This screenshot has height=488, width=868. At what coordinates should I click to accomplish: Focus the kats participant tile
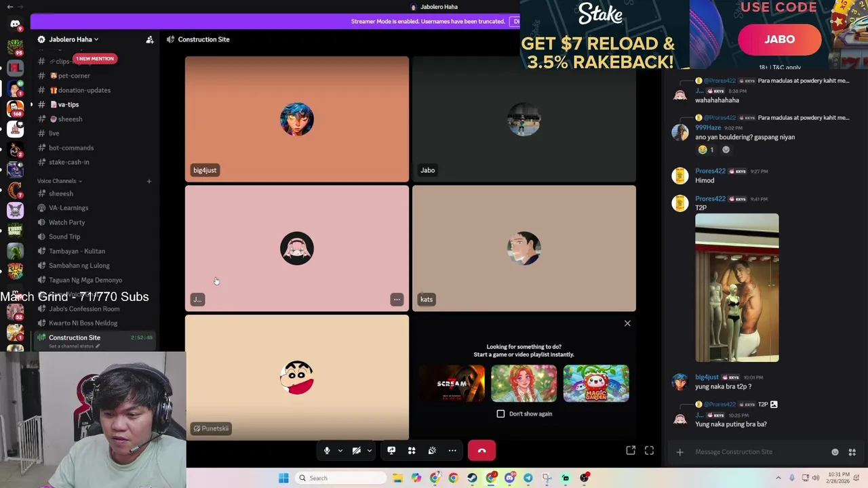click(524, 248)
